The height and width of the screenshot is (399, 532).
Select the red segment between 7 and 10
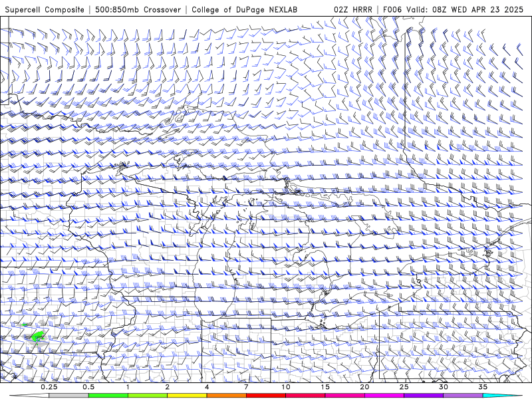(x=266, y=396)
